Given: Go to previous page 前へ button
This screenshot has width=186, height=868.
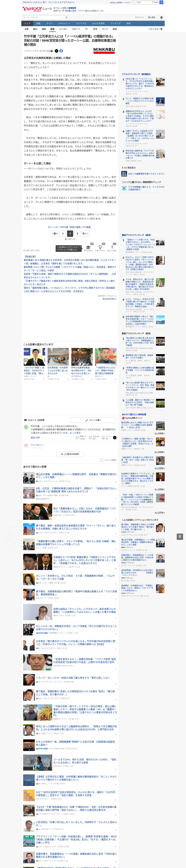Looking at the screenshot, I should 55,233.
